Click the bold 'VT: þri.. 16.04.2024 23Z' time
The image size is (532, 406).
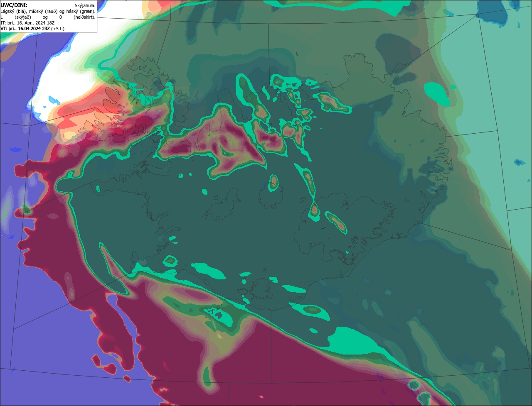[25, 29]
